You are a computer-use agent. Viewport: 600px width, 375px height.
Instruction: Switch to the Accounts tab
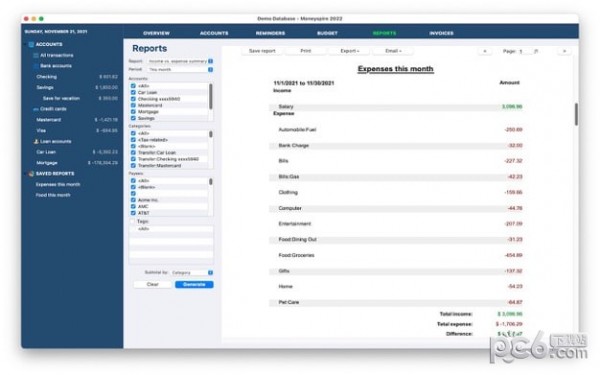[214, 33]
